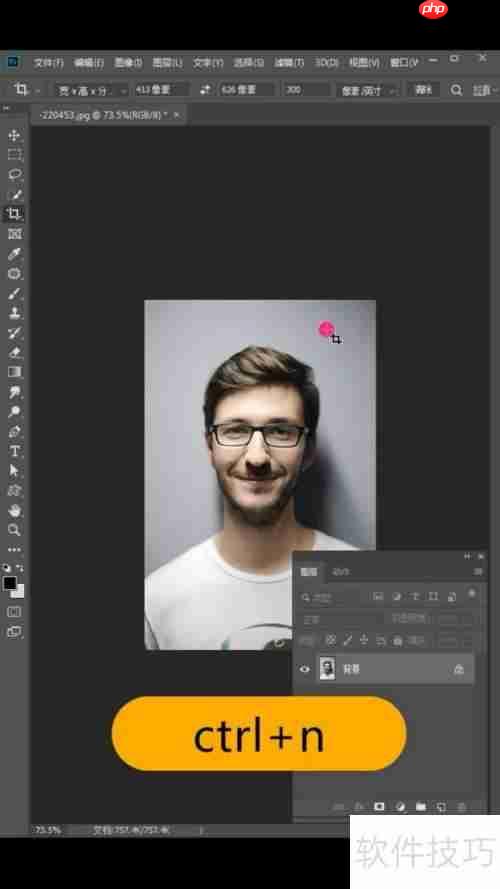
Task: Select the Gradient tool
Action: pyautogui.click(x=15, y=372)
